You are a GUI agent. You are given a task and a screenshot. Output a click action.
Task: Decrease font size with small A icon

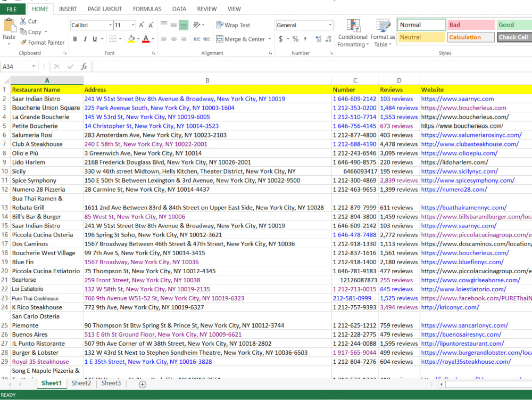pos(151,25)
